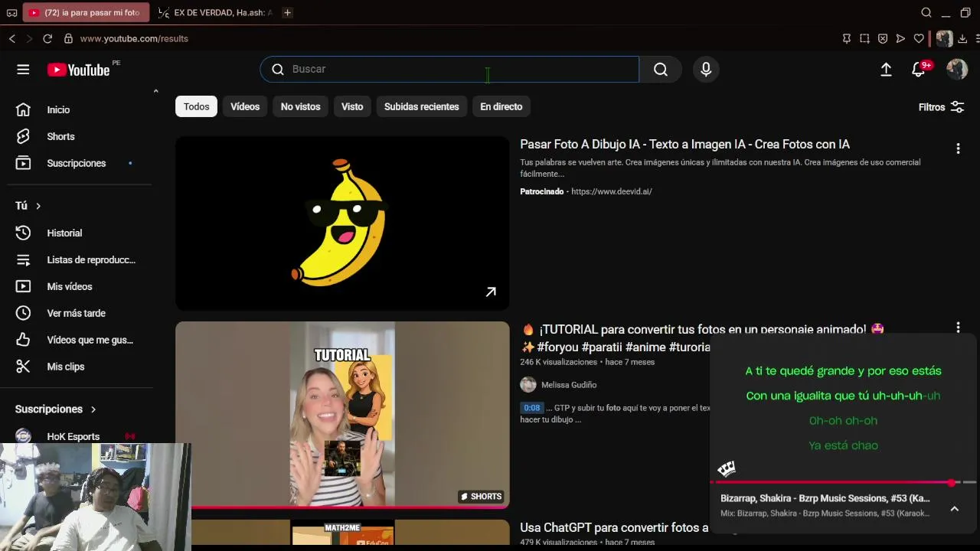
Task: Click the www.youtube.com/results address bar
Action: coord(134,38)
